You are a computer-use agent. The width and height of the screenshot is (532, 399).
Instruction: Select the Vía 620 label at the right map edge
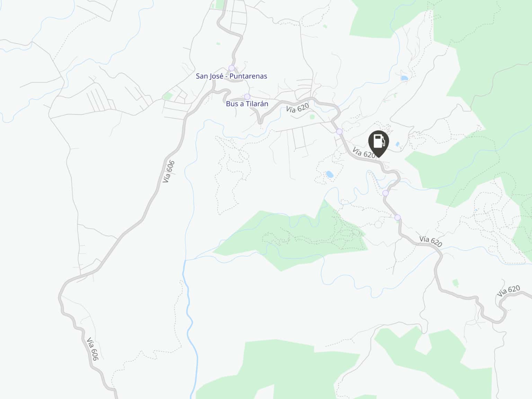(x=508, y=291)
